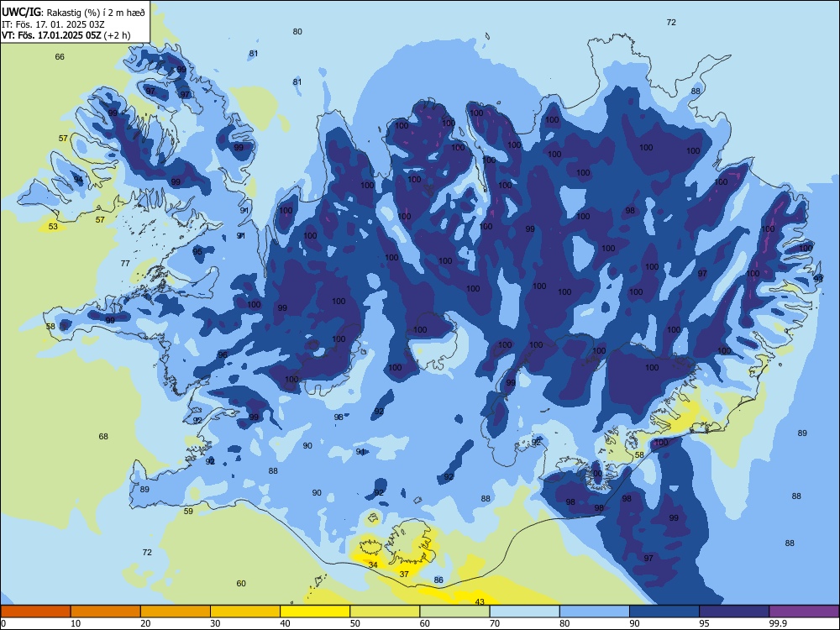The height and width of the screenshot is (630, 840).
Task: Choose the pale blue 70–80 legend swatch
Action: [x=524, y=612]
